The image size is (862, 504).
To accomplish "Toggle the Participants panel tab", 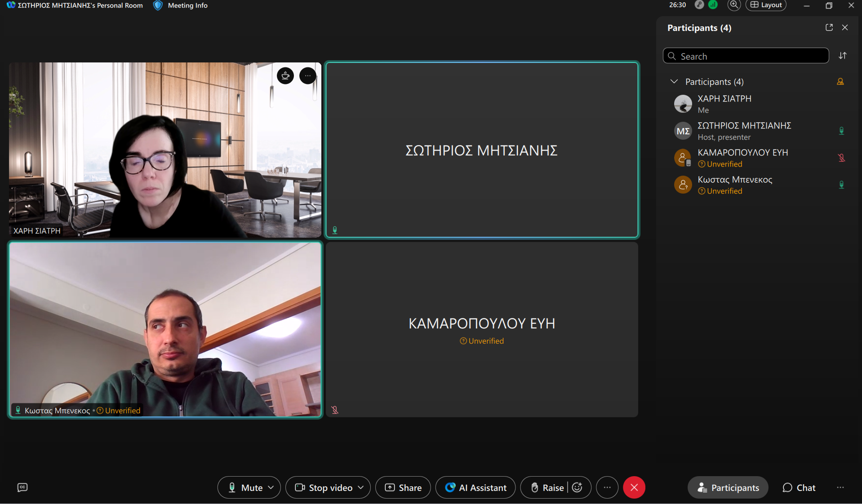I will point(728,487).
